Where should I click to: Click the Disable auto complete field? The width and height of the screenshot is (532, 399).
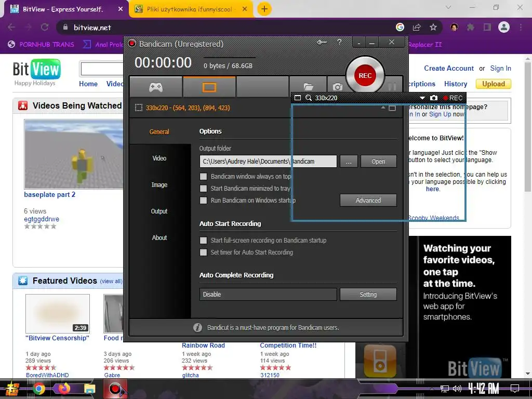tap(268, 294)
